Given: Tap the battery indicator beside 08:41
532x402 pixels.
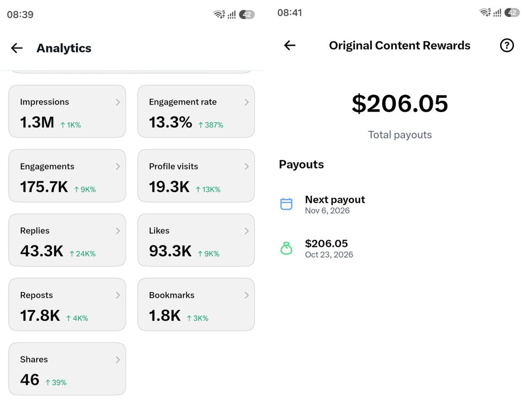Looking at the screenshot, I should 512,12.
